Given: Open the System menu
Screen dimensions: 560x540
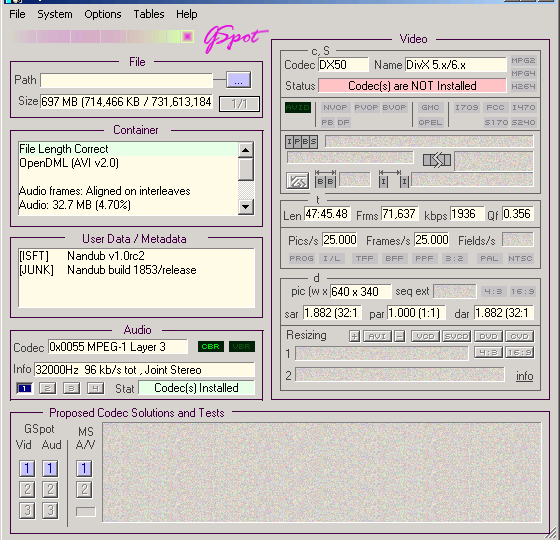Looking at the screenshot, I should tap(55, 14).
